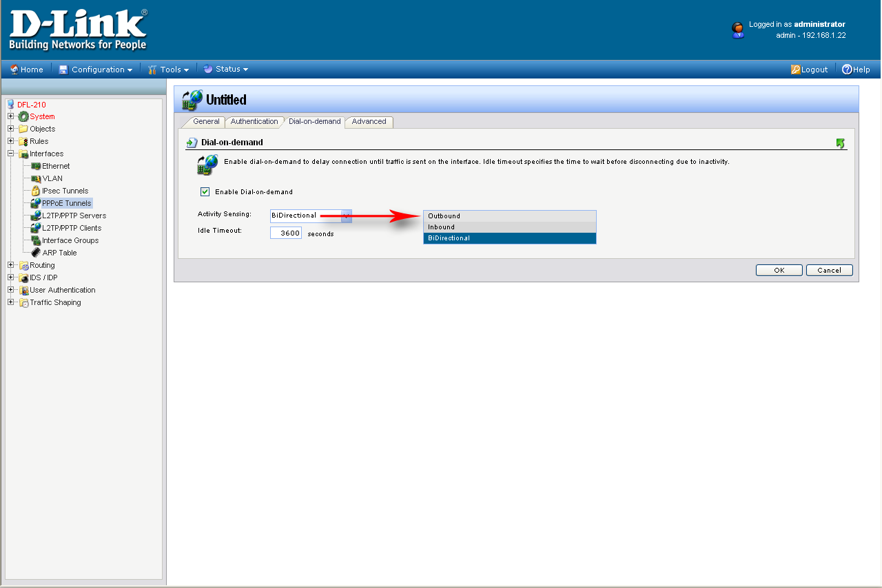Click the Routing icon in the tree
Screen dimensions: 882x588
point(23,265)
